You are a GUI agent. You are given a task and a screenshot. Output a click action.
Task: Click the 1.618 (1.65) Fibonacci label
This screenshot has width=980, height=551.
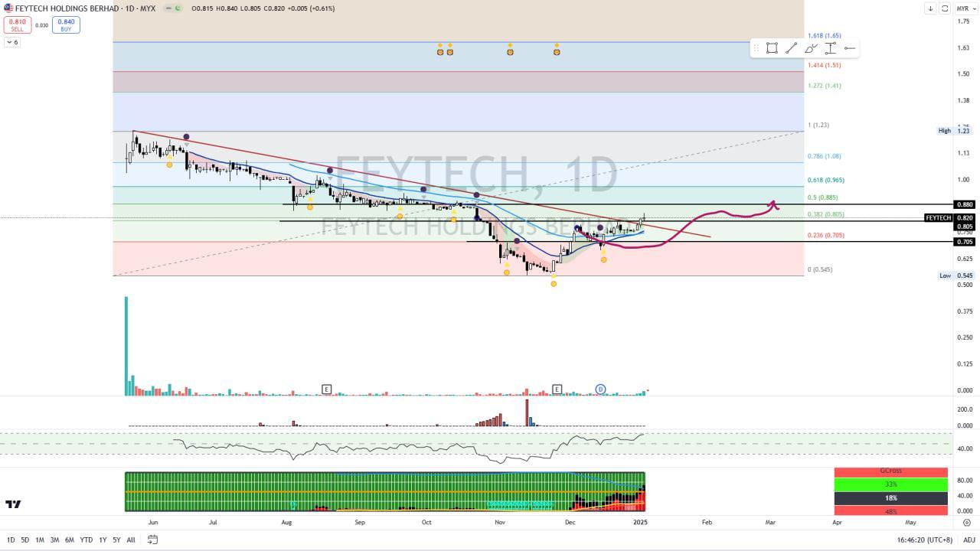pos(824,36)
